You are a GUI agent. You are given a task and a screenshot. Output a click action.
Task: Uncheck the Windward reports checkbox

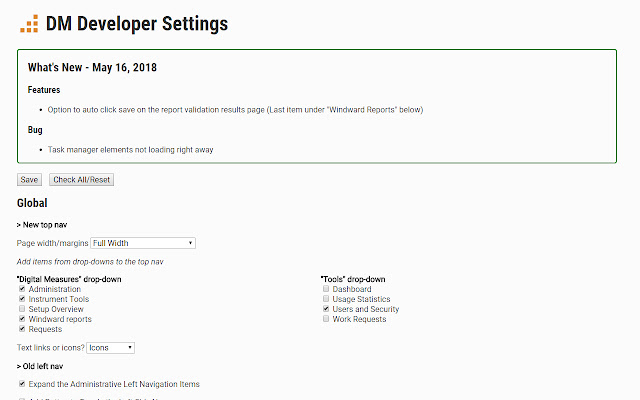click(22, 319)
